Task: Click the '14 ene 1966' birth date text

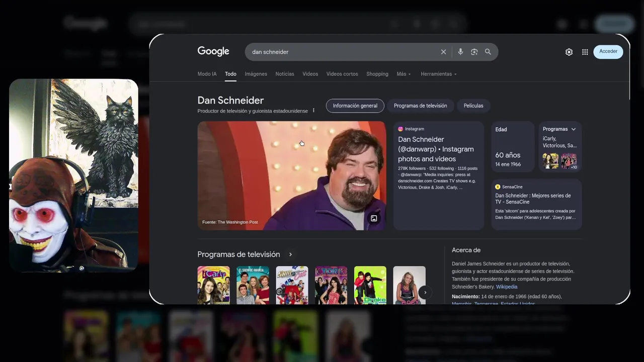Action: pyautogui.click(x=508, y=164)
